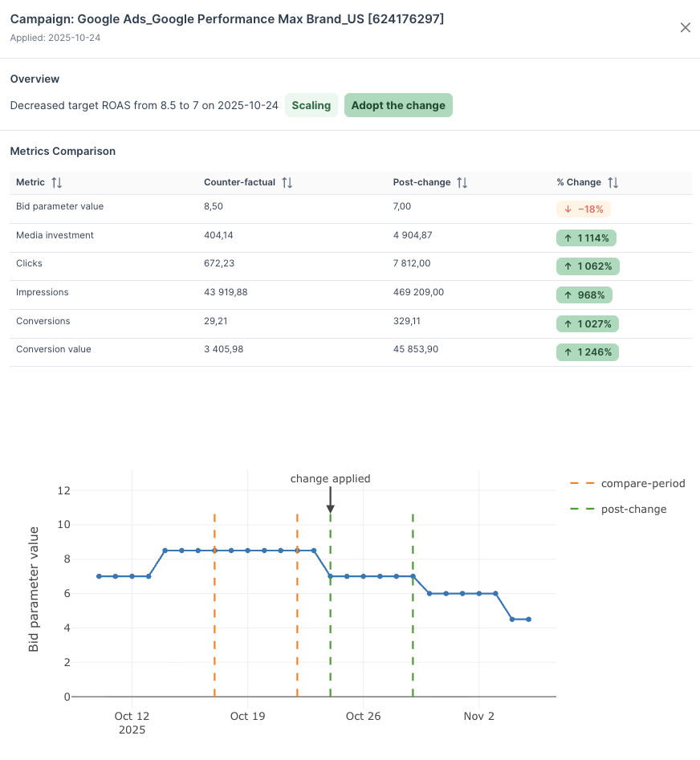Screen dimensions: 700x760
Task: Click the 1 246% conversion value badge
Action: coord(587,352)
